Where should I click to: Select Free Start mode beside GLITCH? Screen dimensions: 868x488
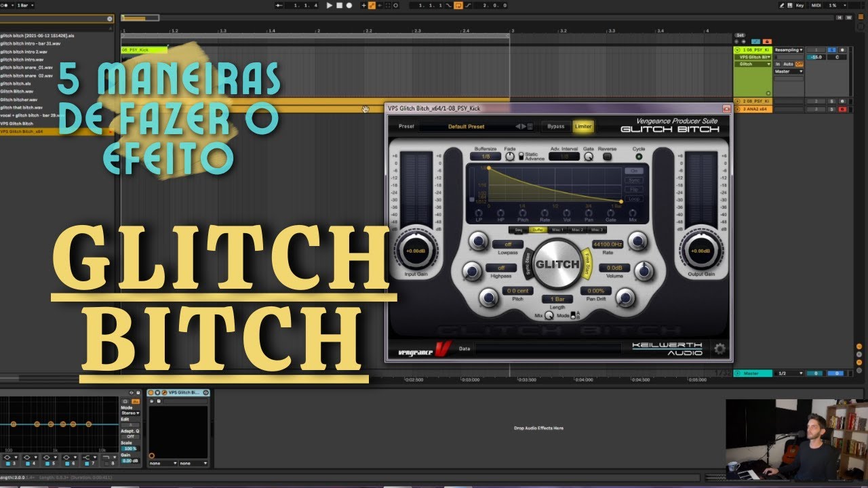(587, 264)
